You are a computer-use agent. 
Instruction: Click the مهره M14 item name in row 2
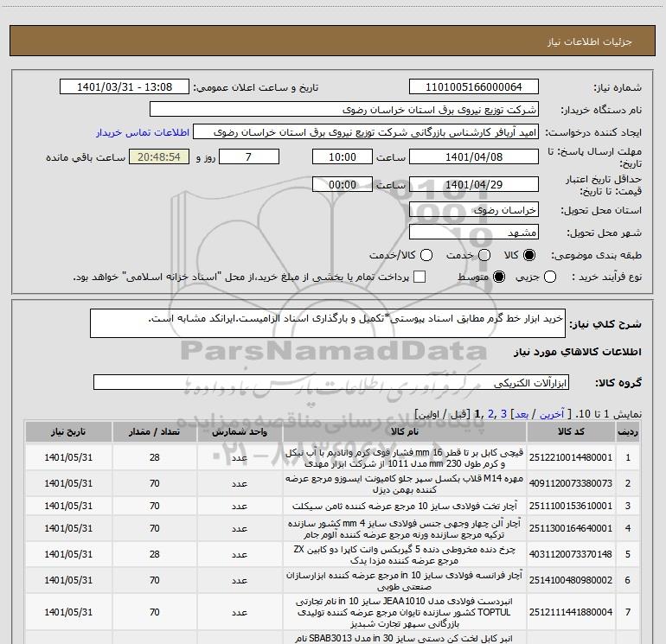tap(405, 483)
